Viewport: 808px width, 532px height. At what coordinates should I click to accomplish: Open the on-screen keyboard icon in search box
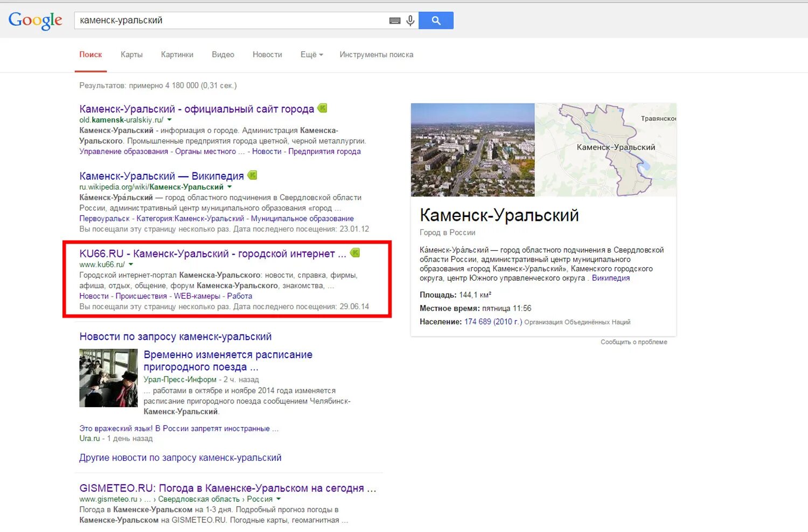click(395, 20)
